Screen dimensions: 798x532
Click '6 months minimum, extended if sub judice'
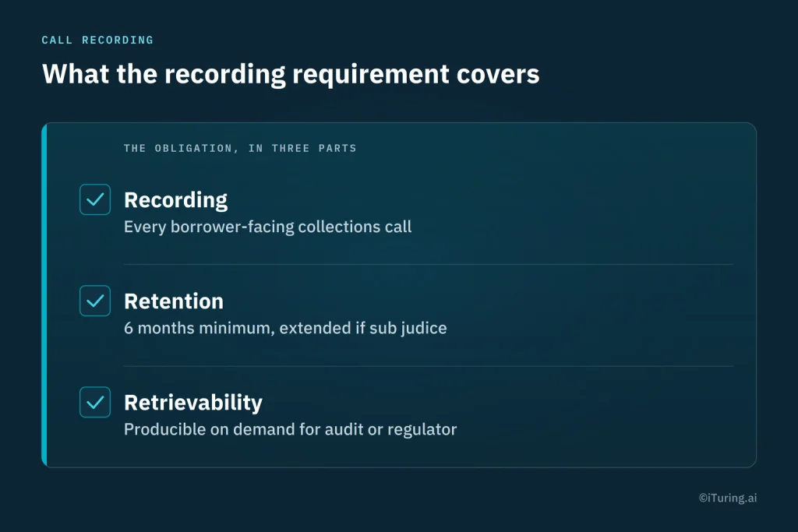click(x=285, y=328)
